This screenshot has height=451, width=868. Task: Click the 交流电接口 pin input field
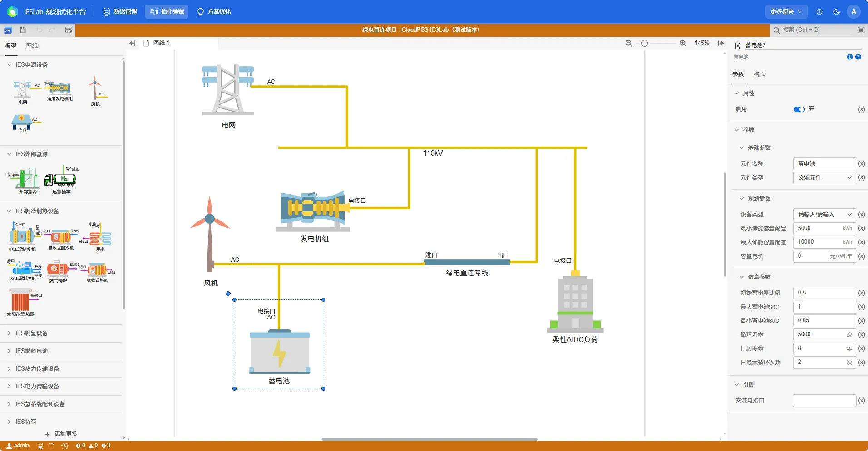[824, 401]
